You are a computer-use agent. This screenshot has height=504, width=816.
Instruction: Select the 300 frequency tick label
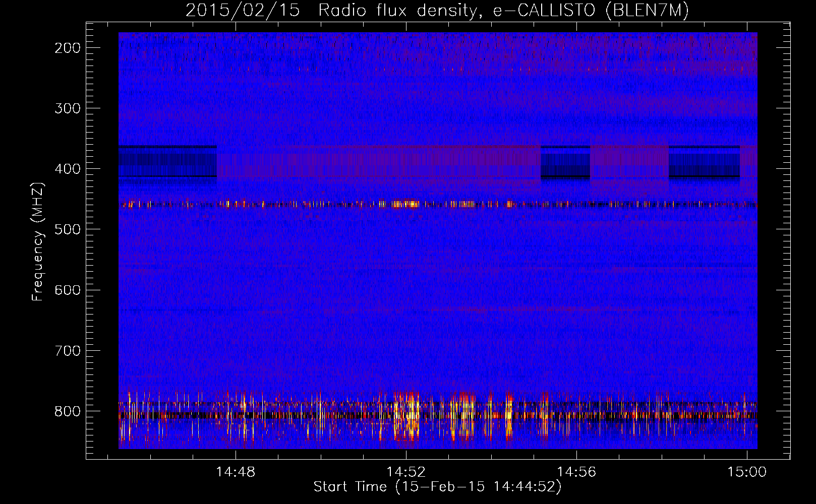[67, 108]
